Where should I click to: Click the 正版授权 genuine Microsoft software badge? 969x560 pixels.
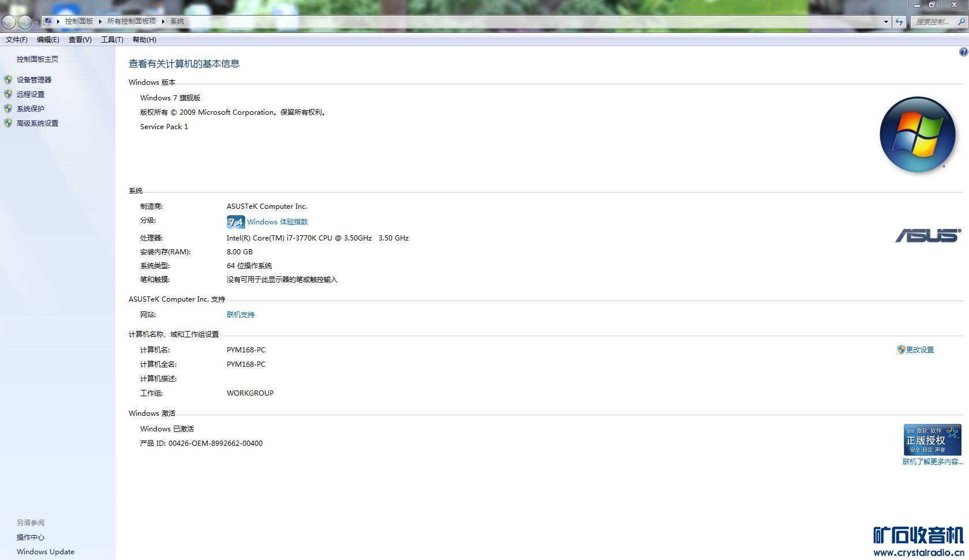(932, 440)
